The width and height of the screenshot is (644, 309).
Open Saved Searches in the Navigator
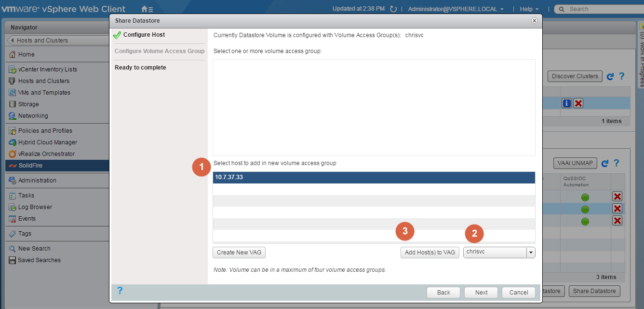pos(39,260)
